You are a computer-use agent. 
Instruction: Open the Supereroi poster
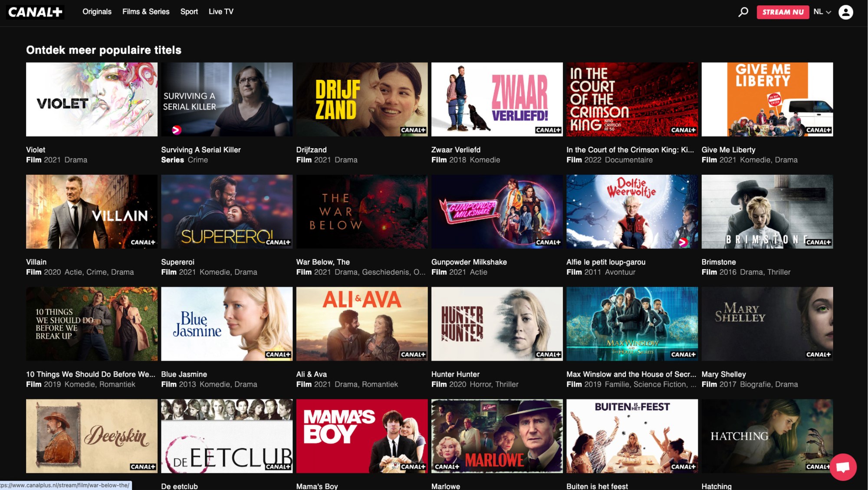pyautogui.click(x=227, y=212)
